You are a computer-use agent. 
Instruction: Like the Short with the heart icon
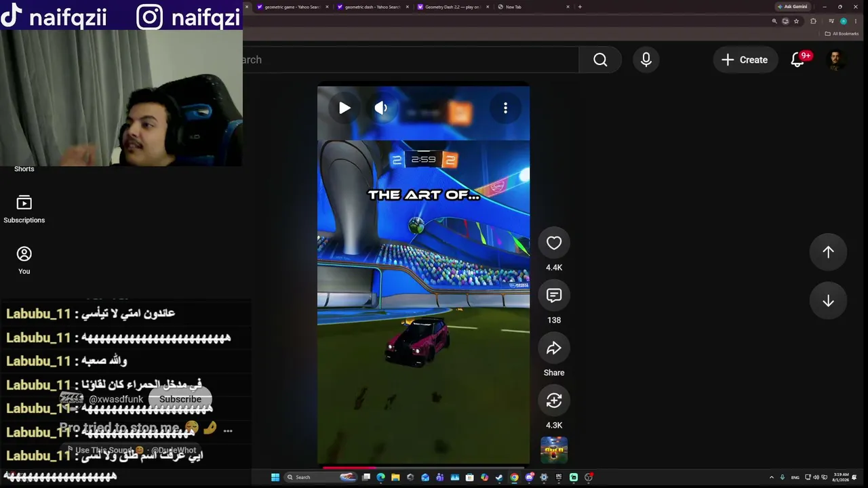click(x=554, y=243)
